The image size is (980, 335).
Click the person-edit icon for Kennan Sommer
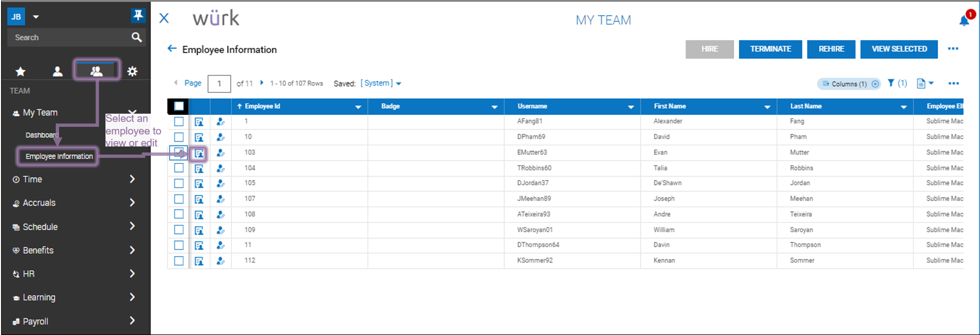(220, 261)
